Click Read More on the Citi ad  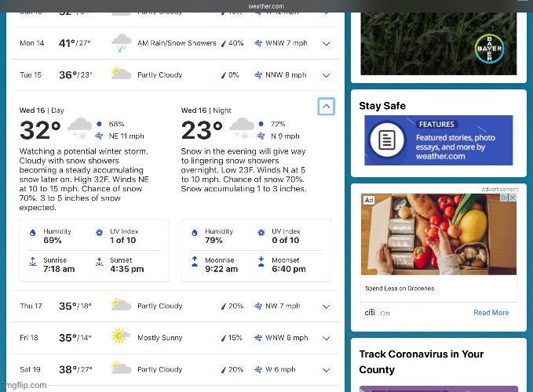[491, 313]
